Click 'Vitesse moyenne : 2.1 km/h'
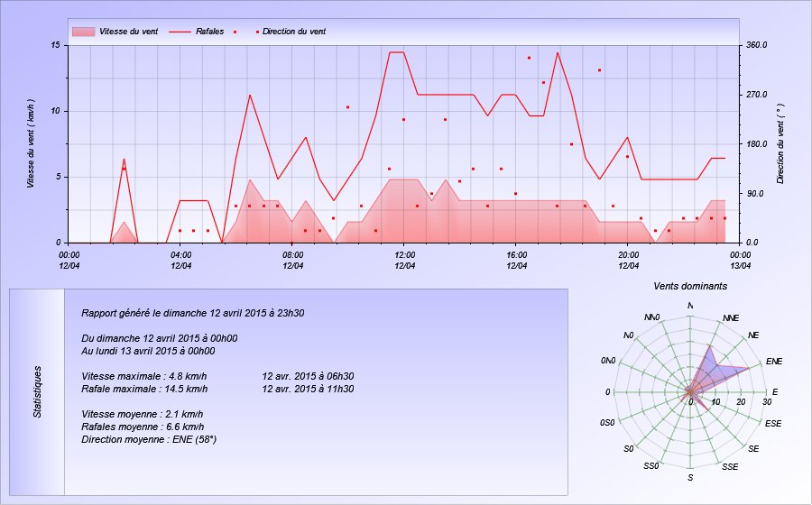Image resolution: width=812 pixels, height=505 pixels. [x=143, y=415]
